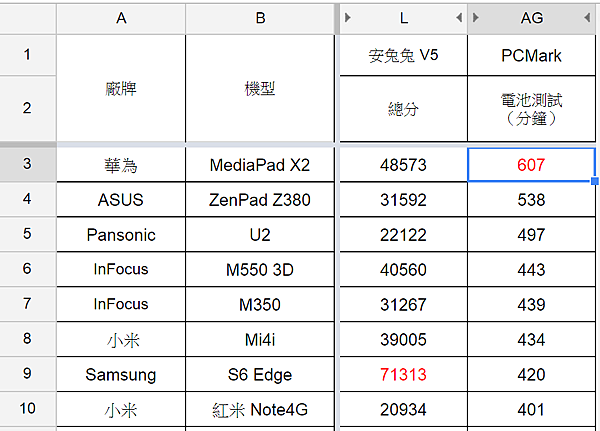Select the 31267 cell
The height and width of the screenshot is (431, 600).
click(403, 305)
